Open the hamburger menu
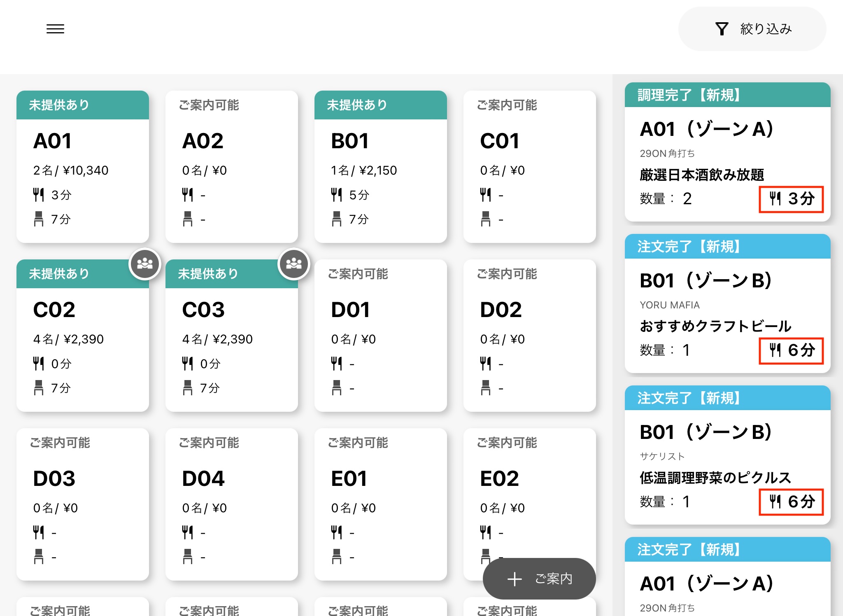The width and height of the screenshot is (843, 616). tap(55, 29)
